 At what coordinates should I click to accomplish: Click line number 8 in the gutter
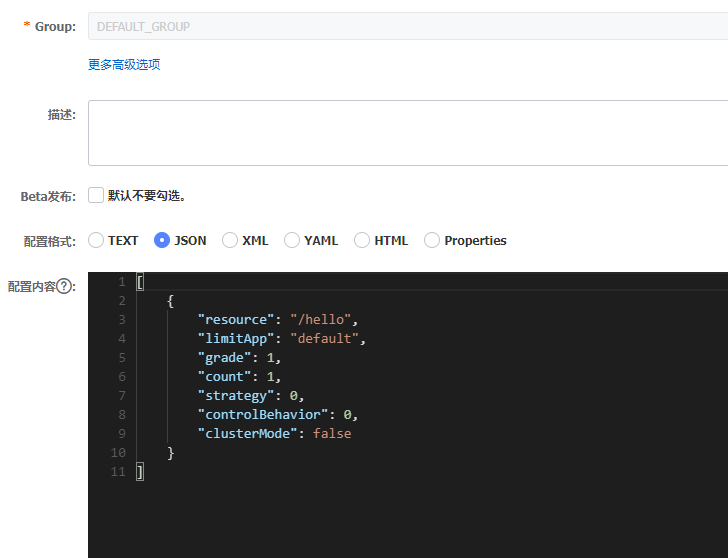[x=122, y=415]
